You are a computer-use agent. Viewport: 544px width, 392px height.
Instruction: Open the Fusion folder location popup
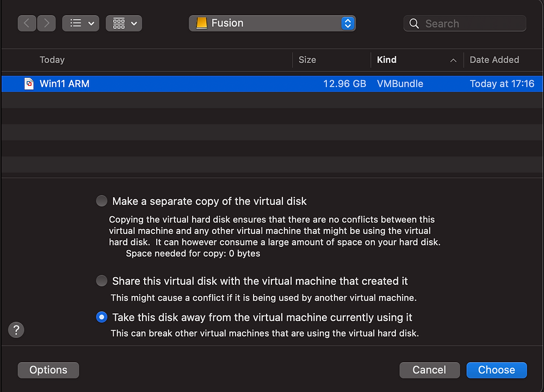pos(273,23)
